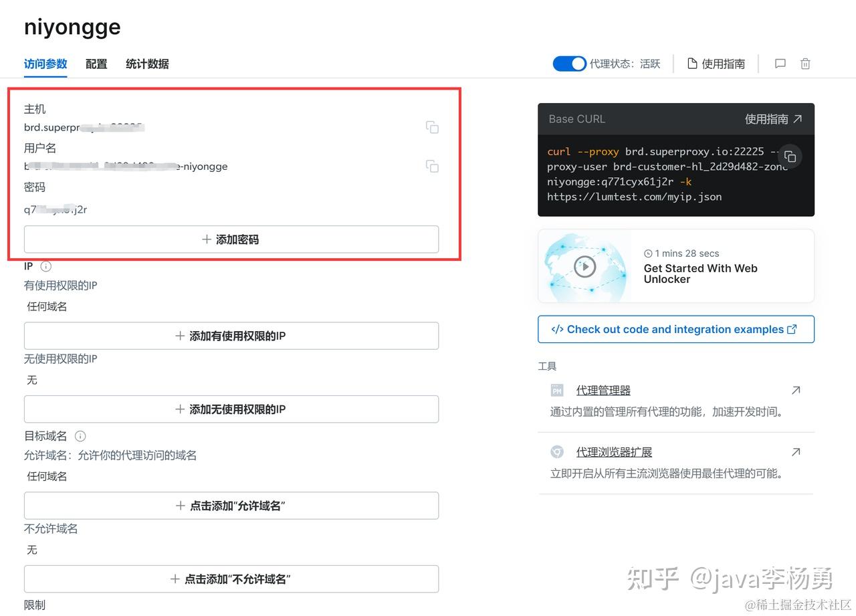Copy the host value icon
Viewport: 856px width, 616px height.
point(432,127)
